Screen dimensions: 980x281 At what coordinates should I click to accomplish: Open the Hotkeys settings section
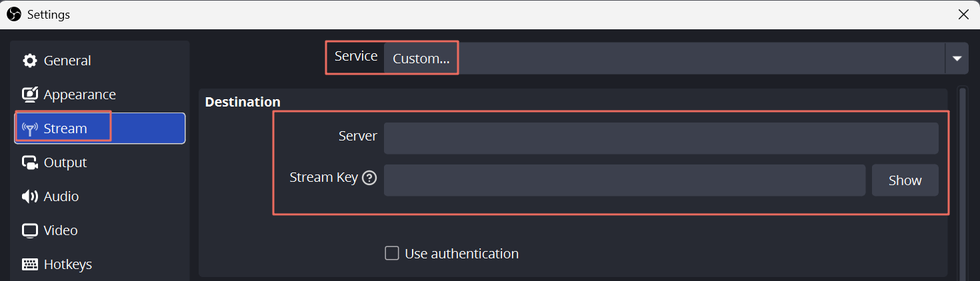tap(100, 264)
